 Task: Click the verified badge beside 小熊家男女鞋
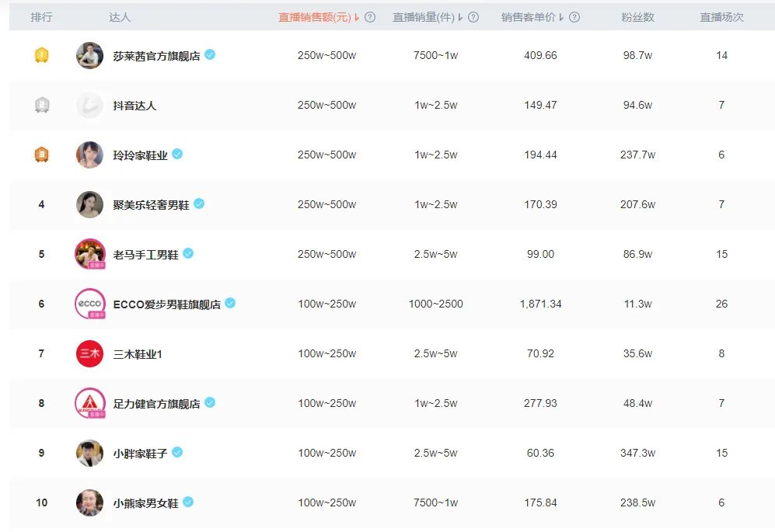coord(189,502)
